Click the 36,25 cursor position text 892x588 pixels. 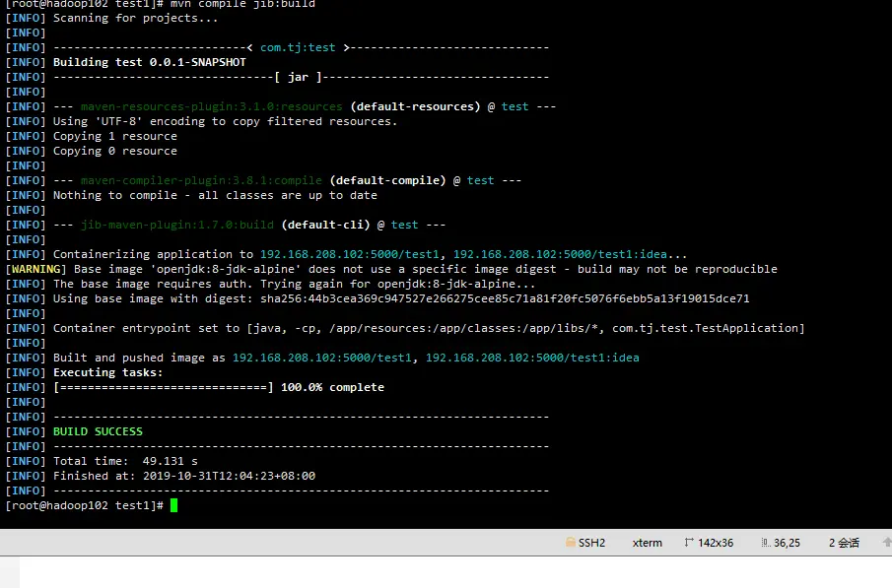787,543
